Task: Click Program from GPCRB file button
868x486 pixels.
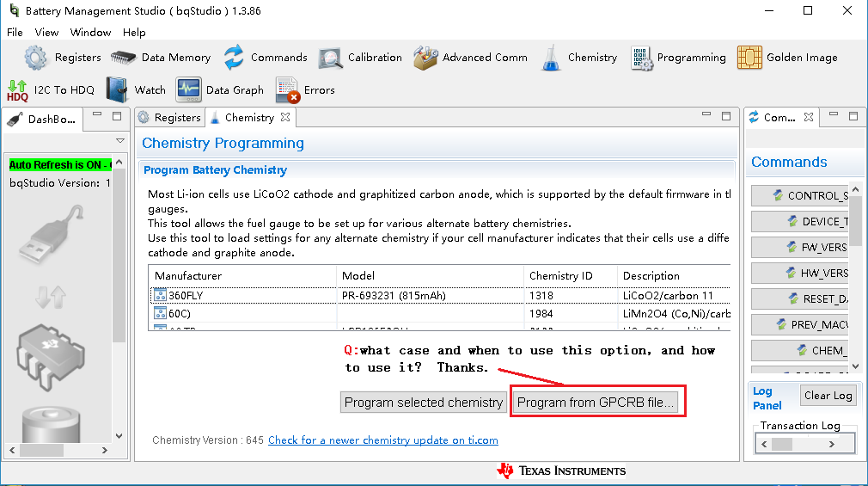Action: (x=596, y=403)
